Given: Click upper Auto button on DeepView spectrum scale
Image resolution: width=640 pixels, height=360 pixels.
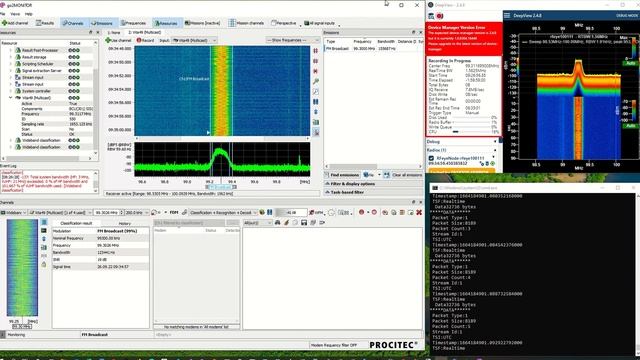Looking at the screenshot, I should 630,63.
